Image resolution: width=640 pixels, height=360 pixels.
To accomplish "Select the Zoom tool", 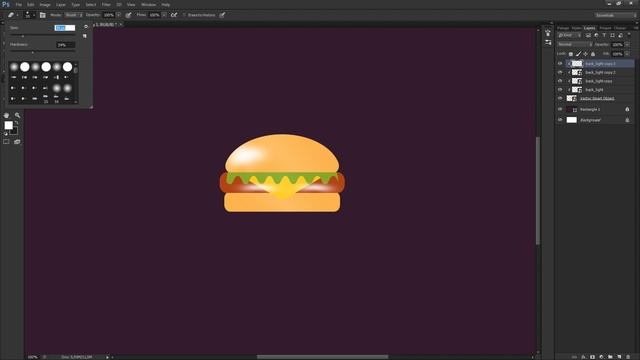I will (x=17, y=116).
